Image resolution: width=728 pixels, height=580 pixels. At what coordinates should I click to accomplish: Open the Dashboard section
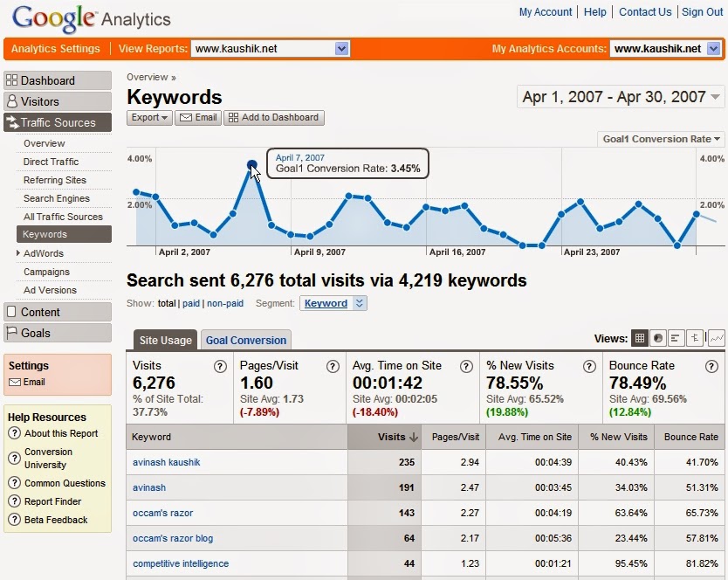(58, 80)
